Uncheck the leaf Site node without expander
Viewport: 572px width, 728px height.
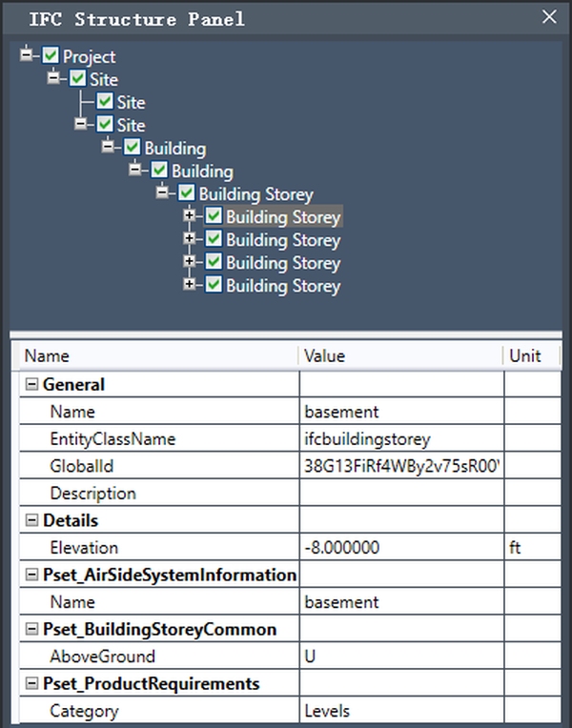click(105, 102)
